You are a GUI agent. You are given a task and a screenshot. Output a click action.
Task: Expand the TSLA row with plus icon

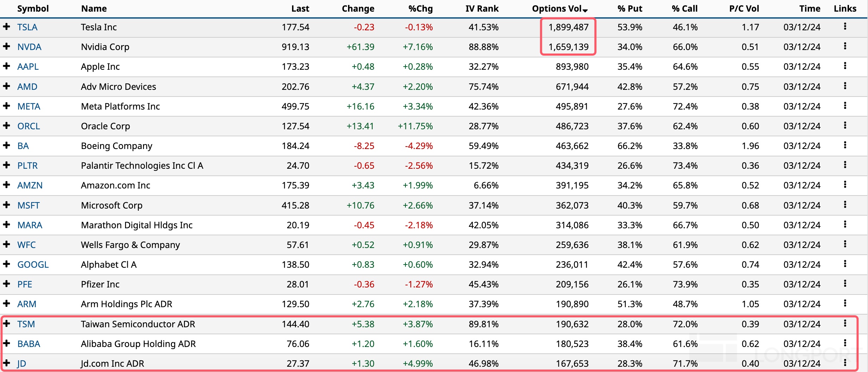[x=6, y=26]
